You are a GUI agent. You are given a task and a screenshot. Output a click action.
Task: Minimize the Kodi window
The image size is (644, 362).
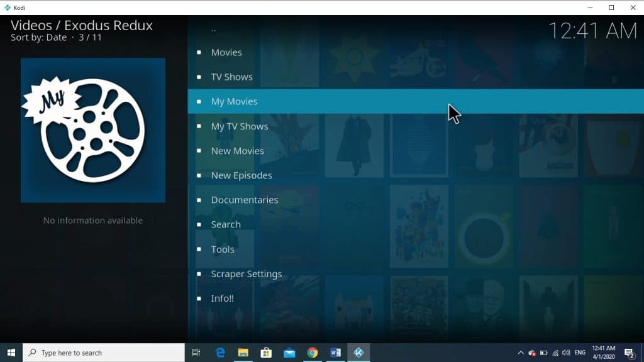pos(590,8)
